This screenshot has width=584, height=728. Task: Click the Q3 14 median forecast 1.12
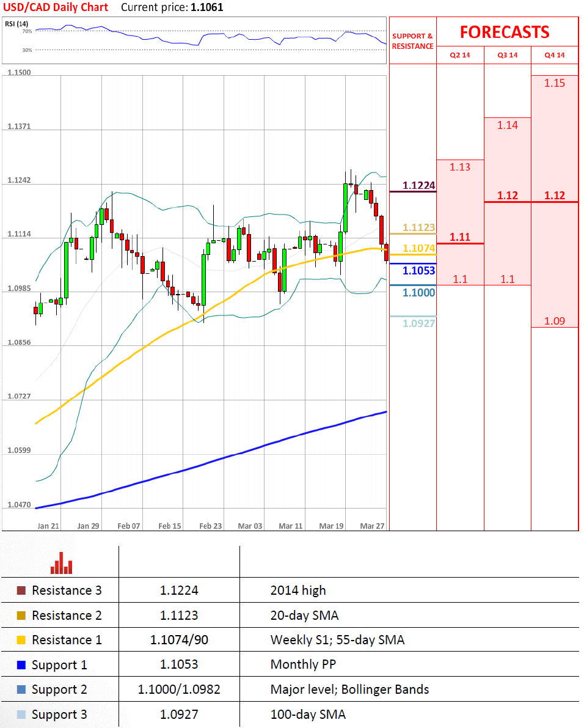508,196
